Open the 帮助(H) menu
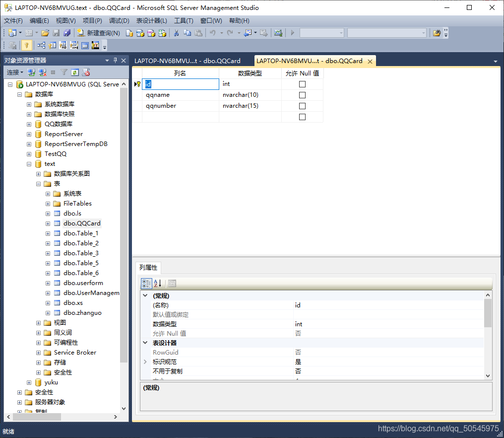This screenshot has height=438, width=504. [x=239, y=20]
